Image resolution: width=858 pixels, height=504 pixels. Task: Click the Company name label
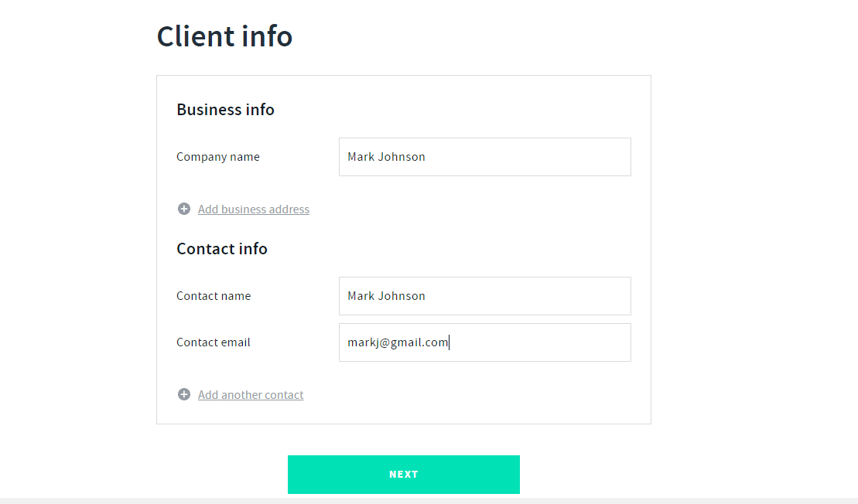217,157
